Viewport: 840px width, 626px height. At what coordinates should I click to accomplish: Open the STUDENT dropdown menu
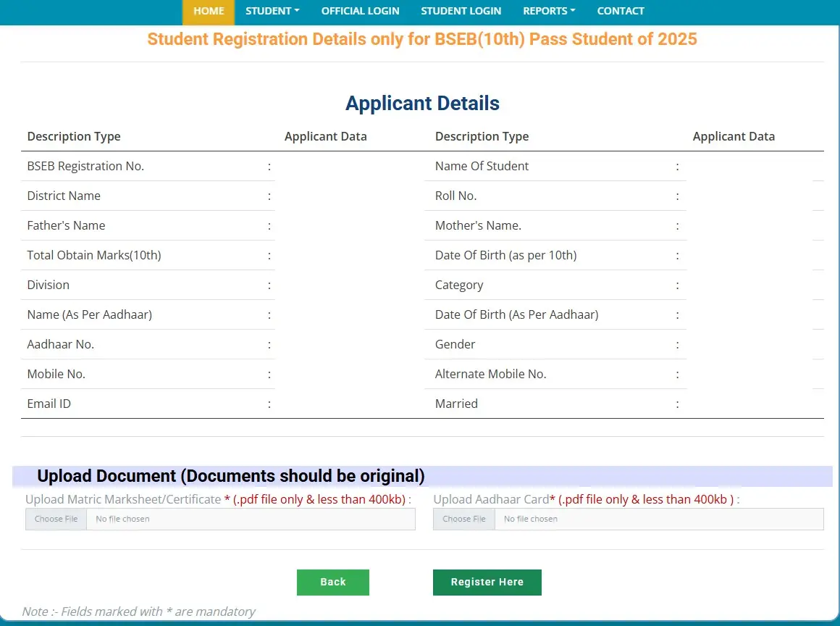coord(272,11)
